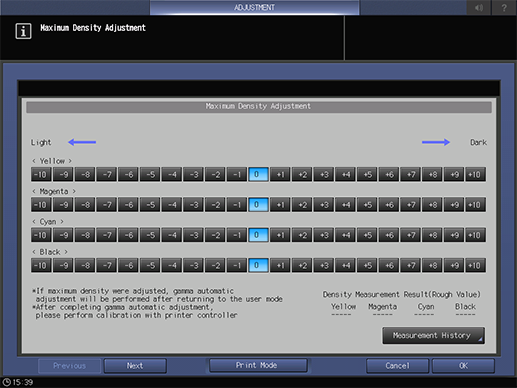517x388 pixels.
Task: Set Yellow density to -10
Action: (41, 174)
